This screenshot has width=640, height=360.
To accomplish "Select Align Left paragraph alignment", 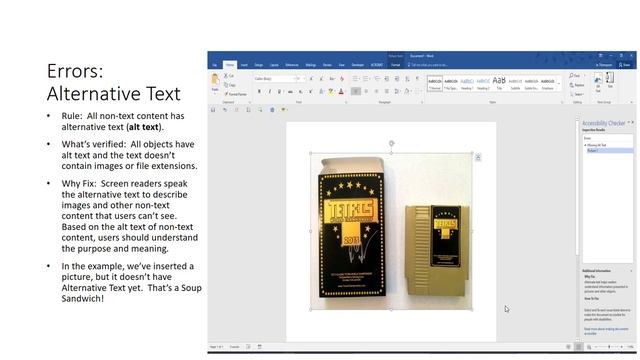I will (x=356, y=91).
